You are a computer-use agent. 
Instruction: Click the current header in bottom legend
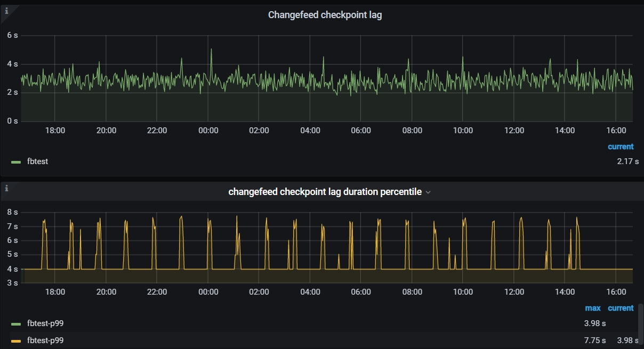(x=621, y=308)
